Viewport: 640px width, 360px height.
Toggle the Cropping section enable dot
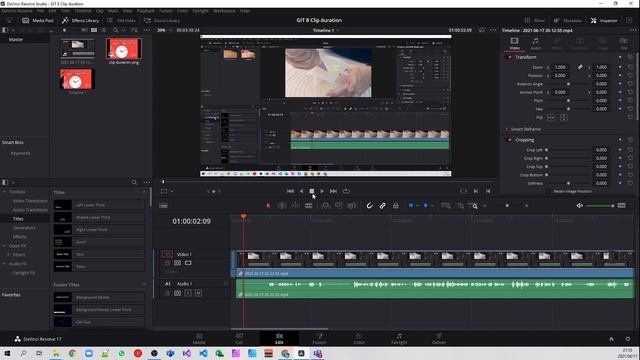[510, 140]
